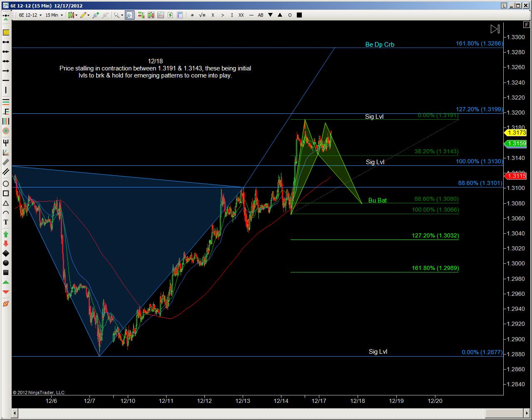Image resolution: width=532 pixels, height=420 pixels.
Task: Toggle the F button at chart corner
Action: (x=527, y=25)
